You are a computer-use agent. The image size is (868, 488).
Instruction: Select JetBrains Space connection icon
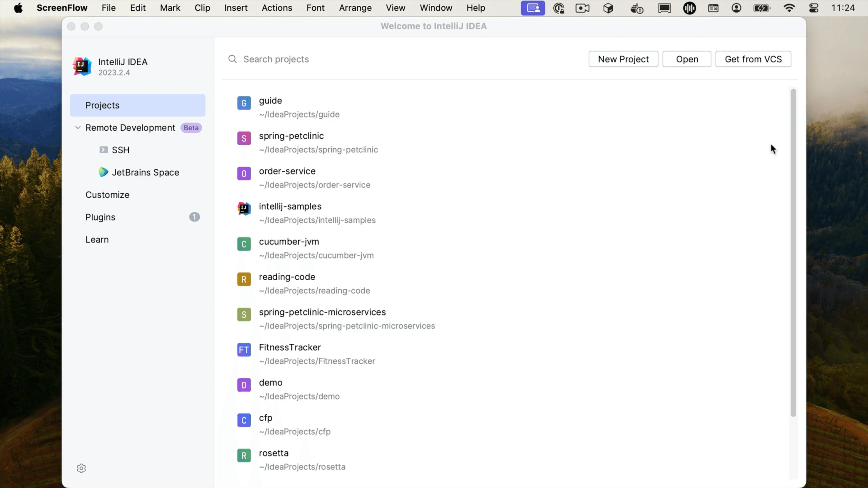coord(103,172)
